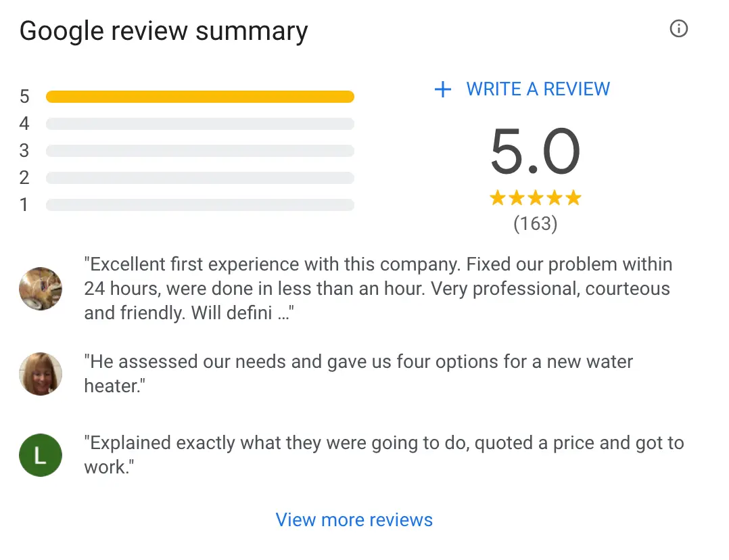
Task: Click the plus icon before Write a Review
Action: 442,89
